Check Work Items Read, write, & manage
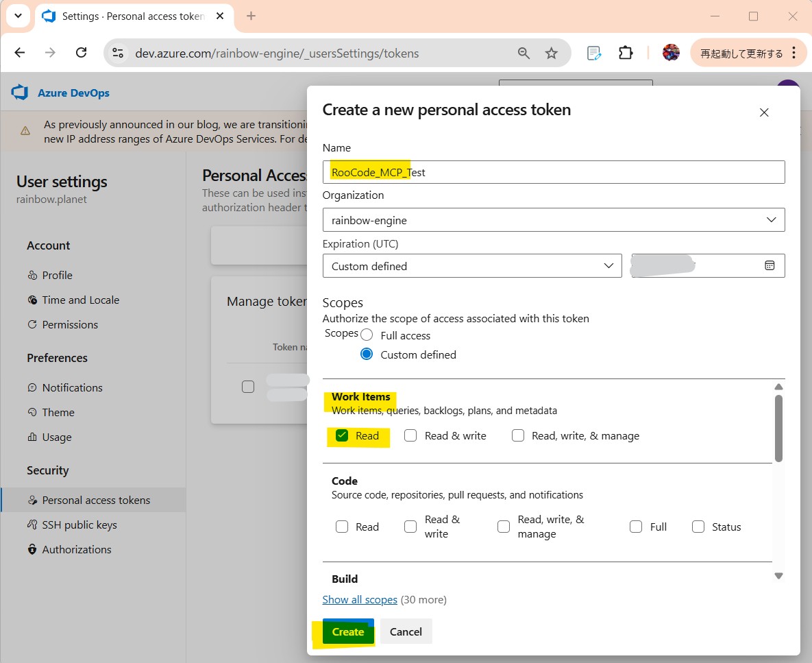 coord(518,435)
